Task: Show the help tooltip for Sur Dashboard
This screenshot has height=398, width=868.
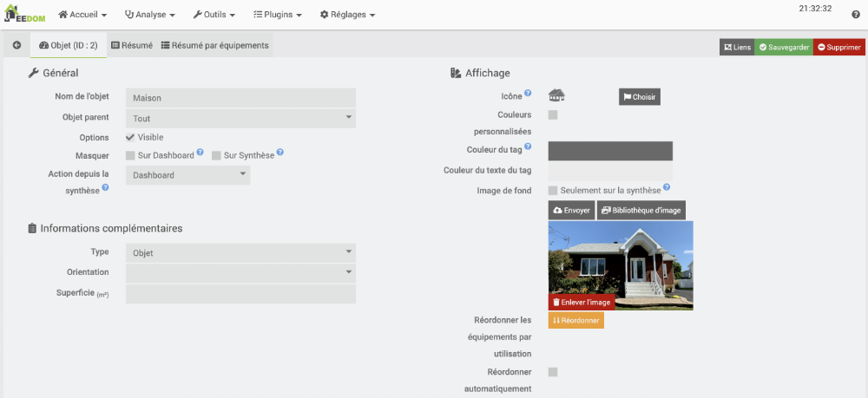Action: [x=200, y=152]
